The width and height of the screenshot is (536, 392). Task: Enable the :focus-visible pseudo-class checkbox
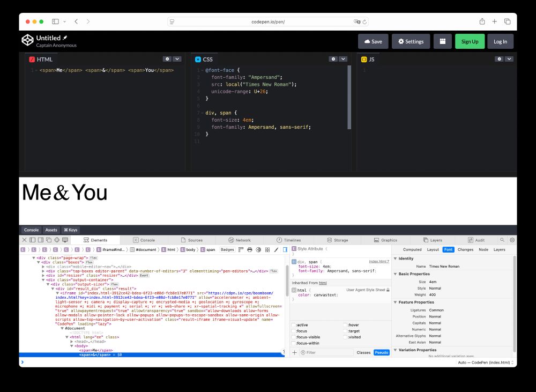pos(293,337)
